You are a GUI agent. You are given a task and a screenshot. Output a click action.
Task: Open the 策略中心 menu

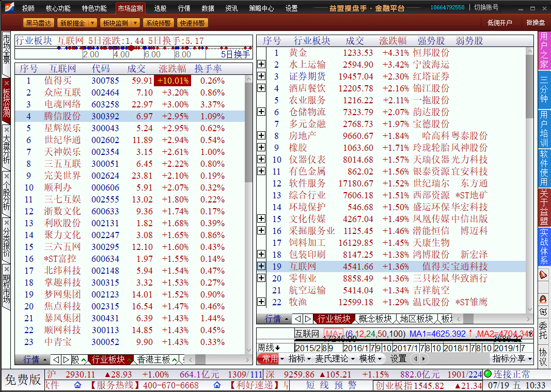(261, 8)
